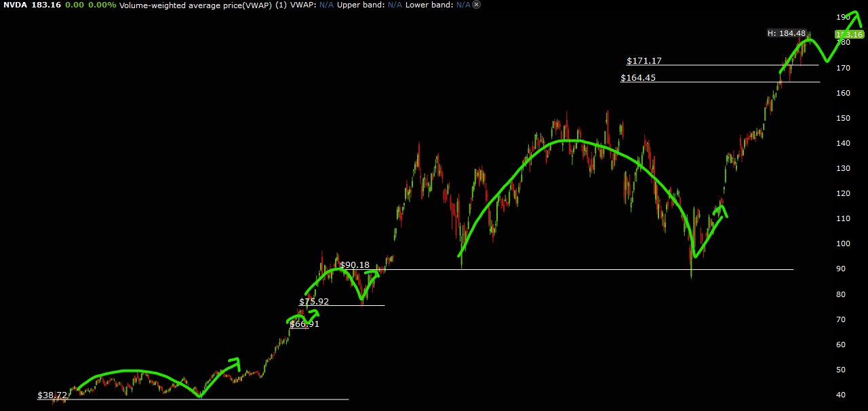
Task: Click the Lower band N/A value
Action: click(463, 5)
